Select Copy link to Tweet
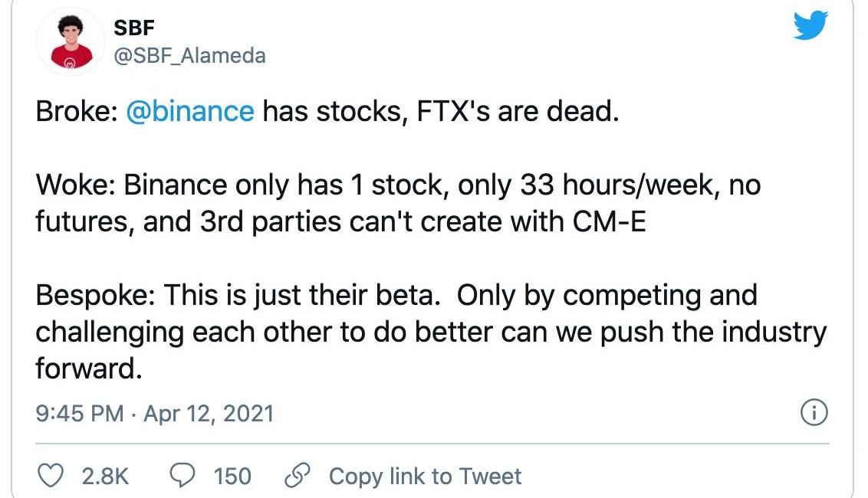Image resolution: width=868 pixels, height=498 pixels. (x=425, y=476)
